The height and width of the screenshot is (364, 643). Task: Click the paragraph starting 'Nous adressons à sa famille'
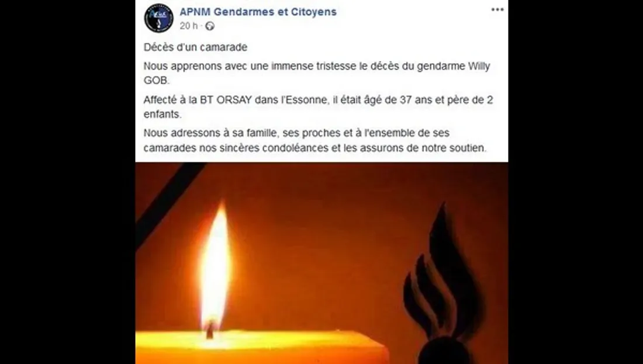pos(315,141)
